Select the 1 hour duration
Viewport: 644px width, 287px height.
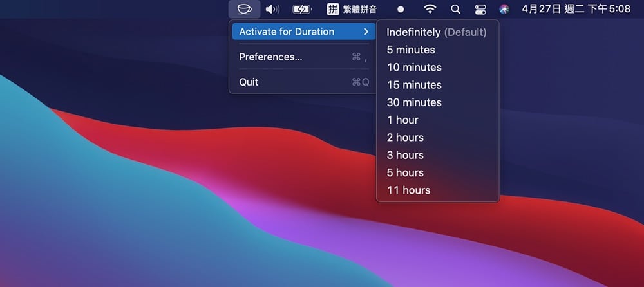point(437,120)
